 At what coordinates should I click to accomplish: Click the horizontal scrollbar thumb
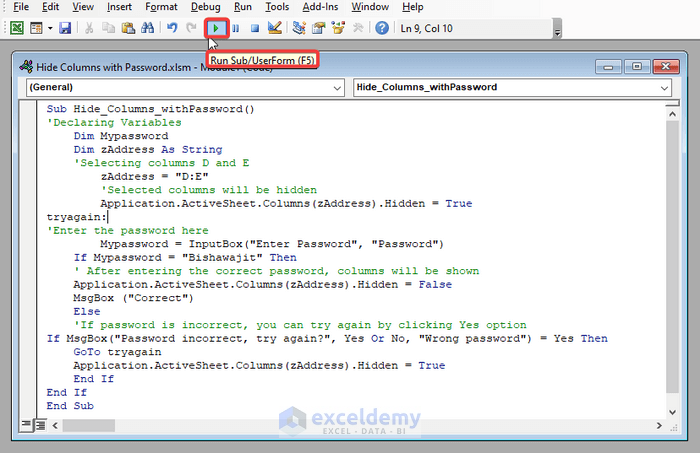88,426
